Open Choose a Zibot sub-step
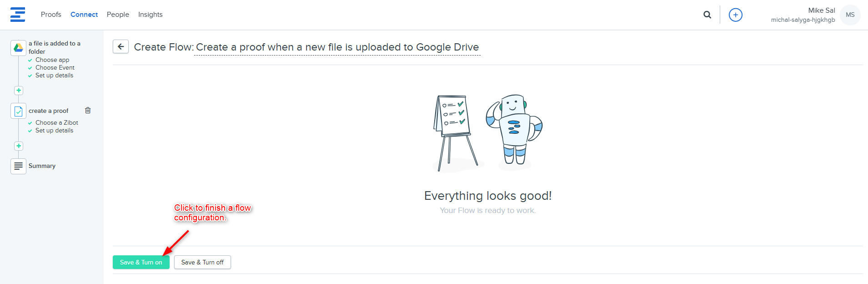 56,123
